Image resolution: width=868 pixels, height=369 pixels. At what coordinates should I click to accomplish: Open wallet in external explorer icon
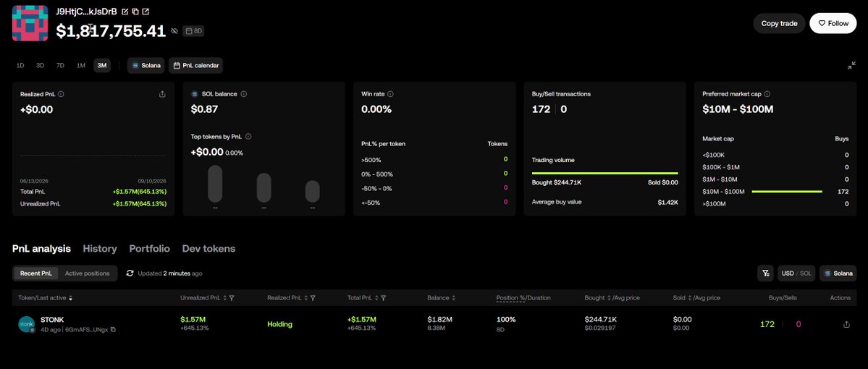[146, 11]
